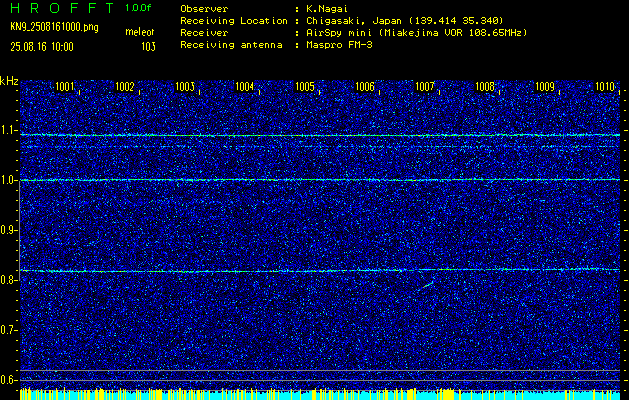Click the 0.7 frequency axis label
629x400 pixels.
8,330
